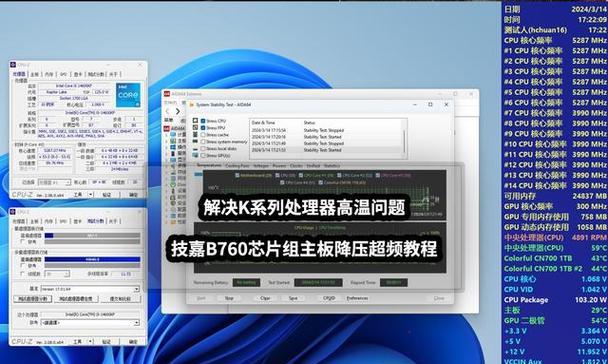
Task: Click Stop in System Stability Test
Action: (x=229, y=298)
